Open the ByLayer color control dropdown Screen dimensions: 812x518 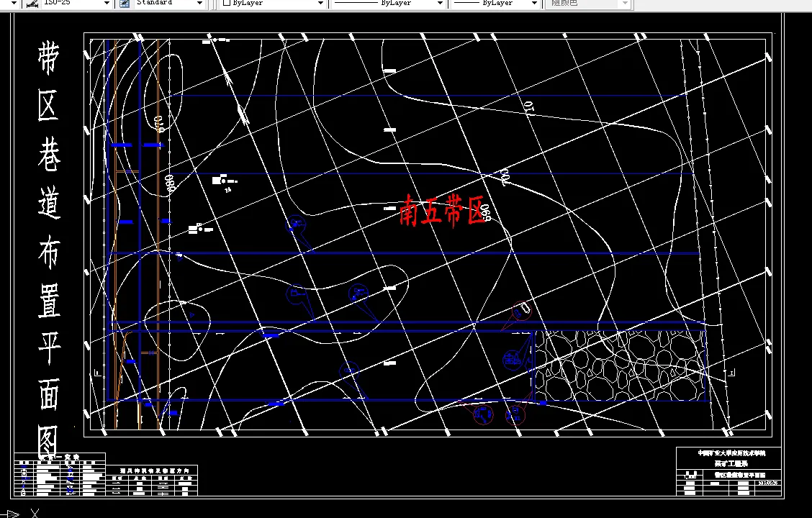[x=320, y=3]
